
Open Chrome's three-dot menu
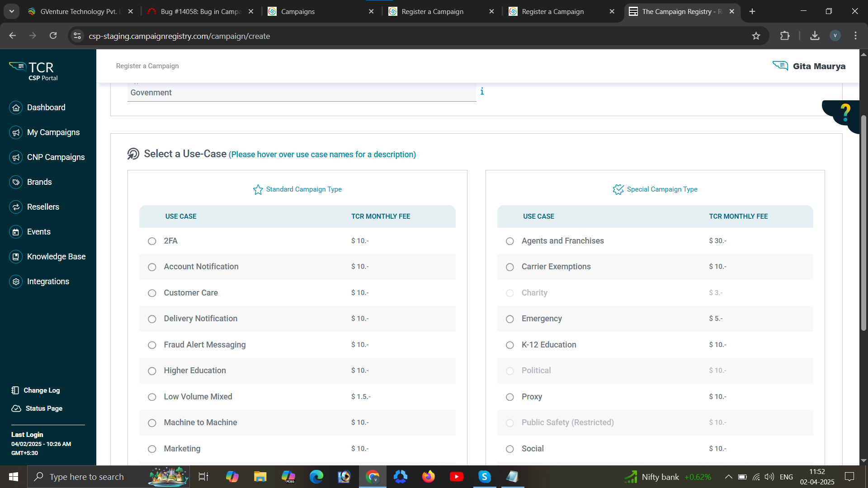pyautogui.click(x=855, y=36)
